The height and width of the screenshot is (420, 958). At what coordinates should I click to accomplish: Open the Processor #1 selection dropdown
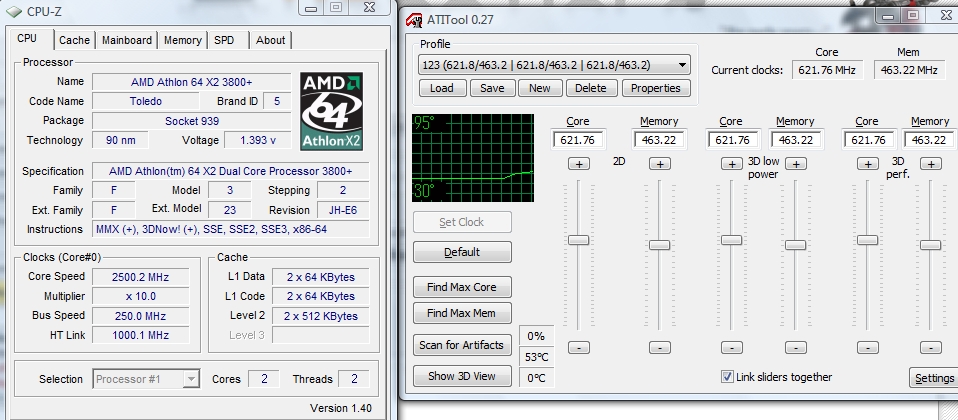146,379
